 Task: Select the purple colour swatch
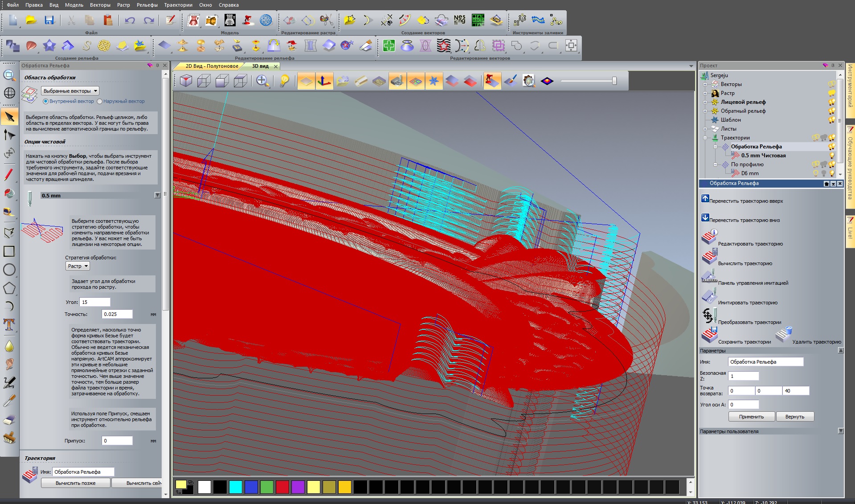(298, 487)
